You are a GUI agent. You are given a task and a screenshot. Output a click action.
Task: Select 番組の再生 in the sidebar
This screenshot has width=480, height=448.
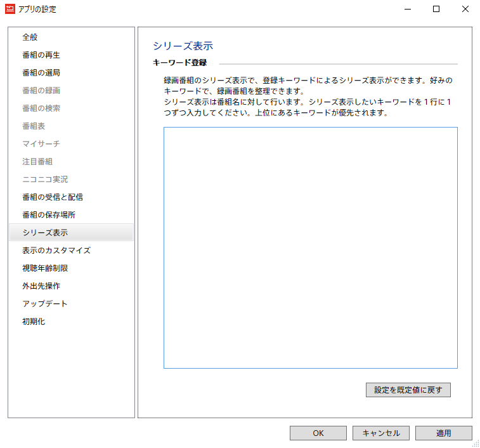coord(41,55)
